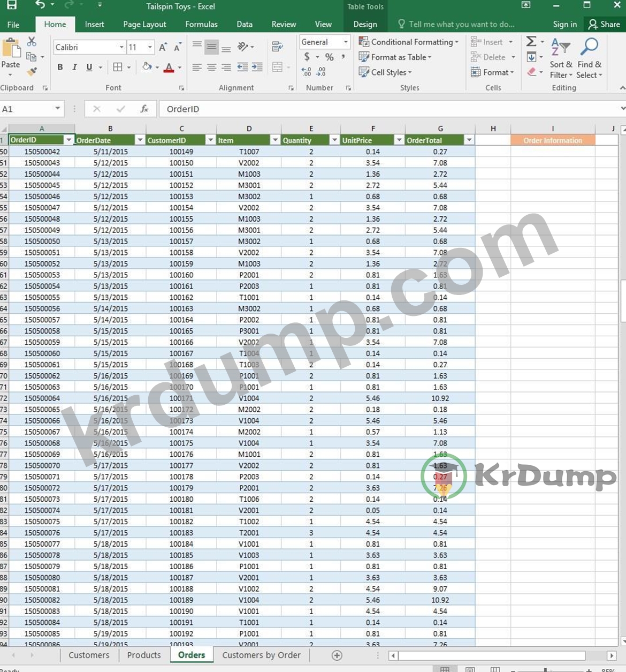
Task: Open the Calibri font name dropdown
Action: (x=121, y=47)
